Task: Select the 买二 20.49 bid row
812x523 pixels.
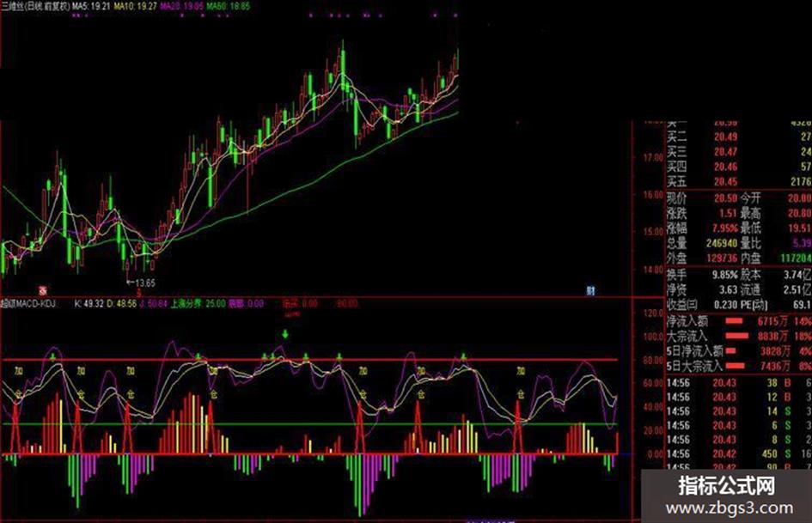Action: 739,137
